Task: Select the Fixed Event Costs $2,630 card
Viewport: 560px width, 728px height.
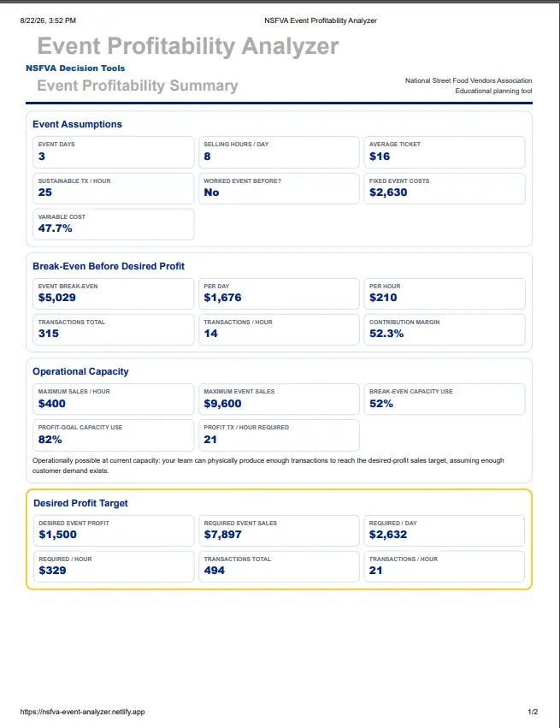Action: (x=445, y=188)
